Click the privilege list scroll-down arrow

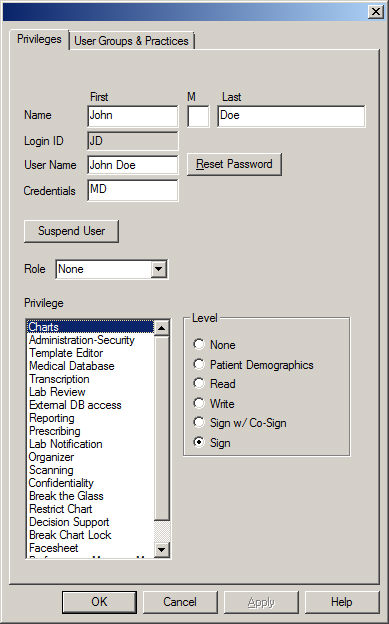tap(162, 550)
